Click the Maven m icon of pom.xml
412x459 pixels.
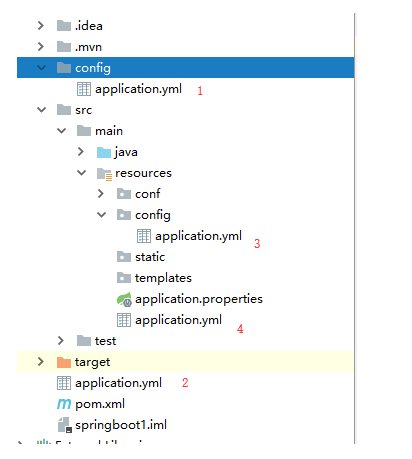[x=64, y=404]
